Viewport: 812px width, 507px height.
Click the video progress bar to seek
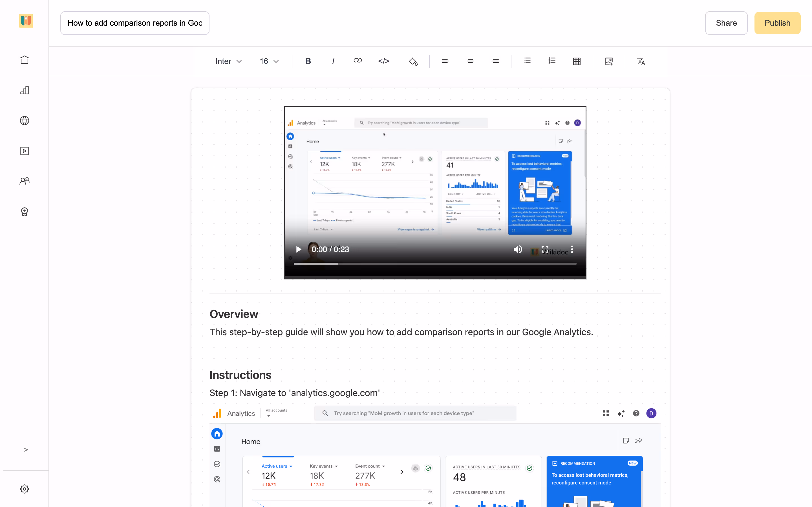434,264
